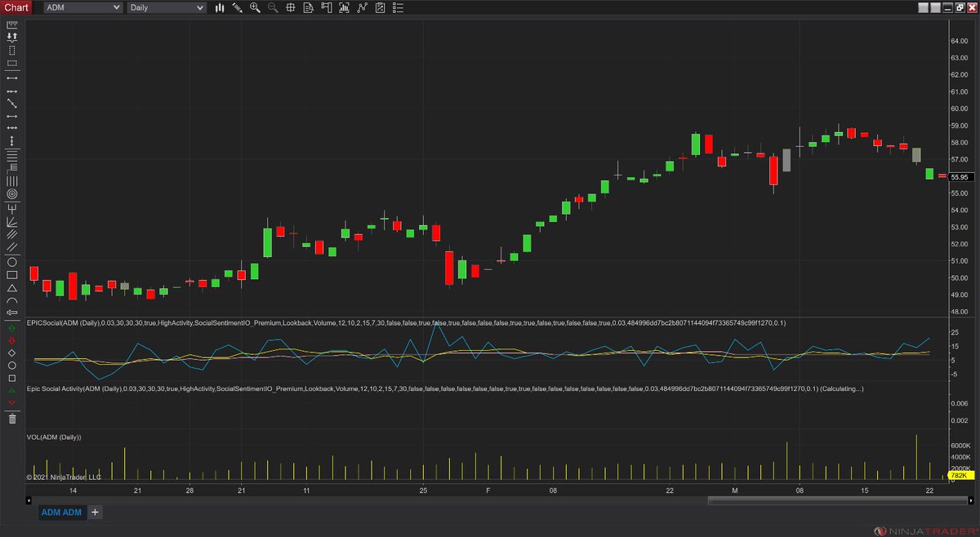
Task: Open the Daily interval dropdown
Action: pos(167,7)
